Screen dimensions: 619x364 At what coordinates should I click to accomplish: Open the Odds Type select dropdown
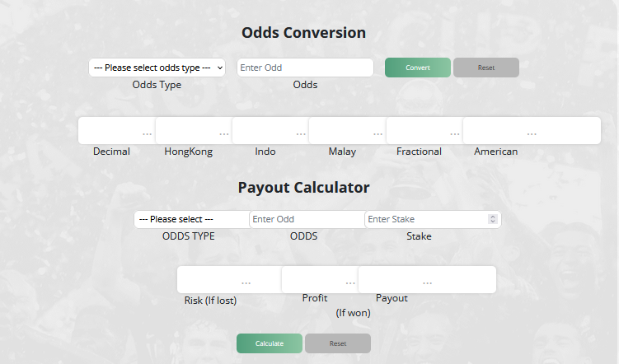[x=157, y=68]
